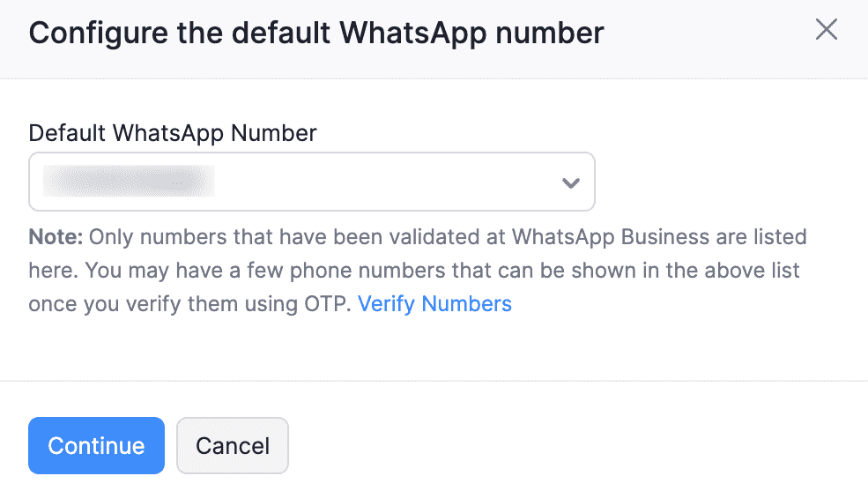Expand the Default WhatsApp Number dropdown arrow
The image size is (868, 491).
pyautogui.click(x=570, y=182)
